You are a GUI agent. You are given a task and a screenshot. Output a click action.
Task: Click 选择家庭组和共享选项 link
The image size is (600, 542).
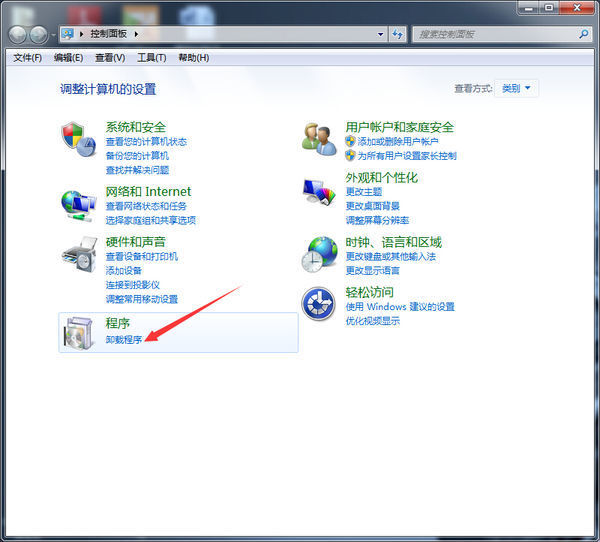(150, 220)
